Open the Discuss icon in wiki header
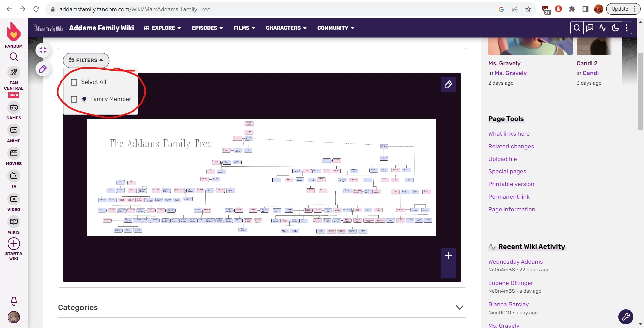 pyautogui.click(x=590, y=28)
